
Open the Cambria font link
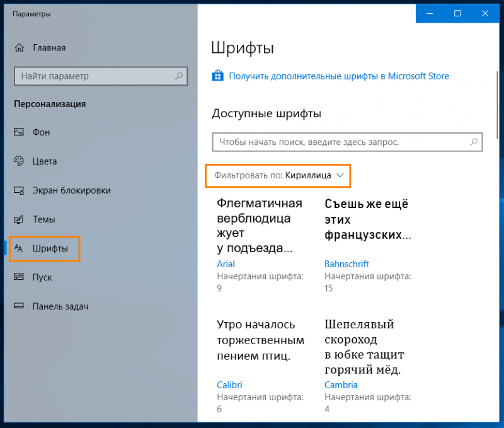click(x=341, y=385)
